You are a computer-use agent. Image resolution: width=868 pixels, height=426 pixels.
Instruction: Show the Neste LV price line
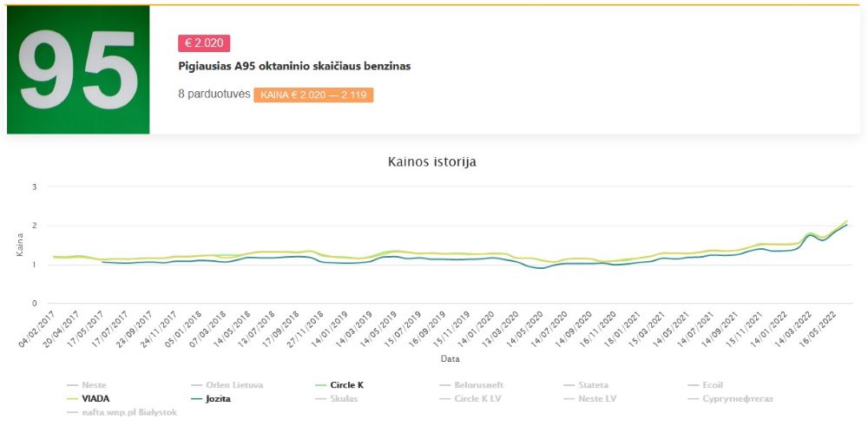589,399
